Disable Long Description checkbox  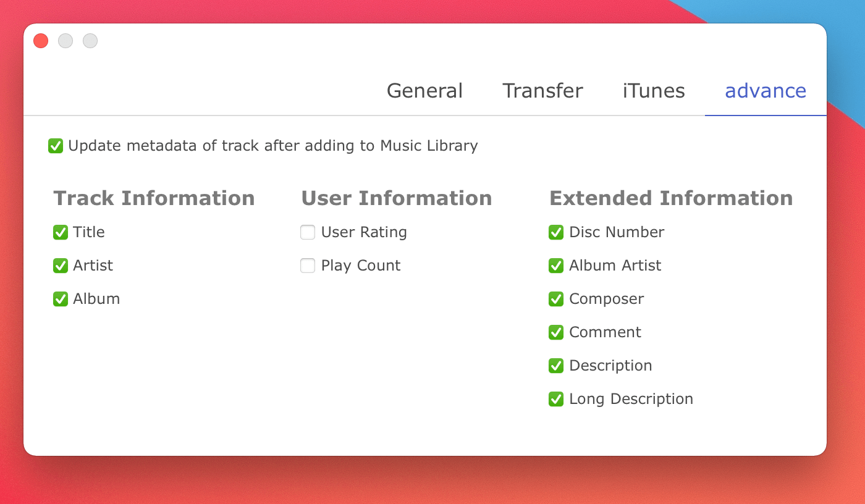coord(556,399)
